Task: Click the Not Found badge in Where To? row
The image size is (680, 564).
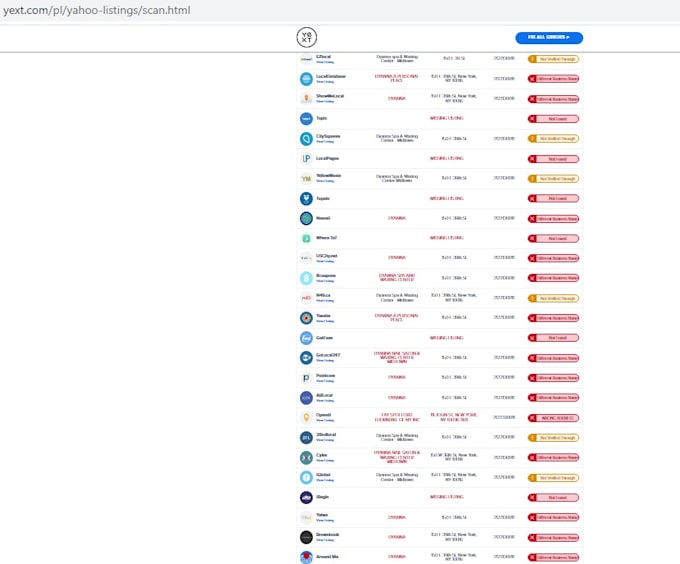Action: coord(553,238)
